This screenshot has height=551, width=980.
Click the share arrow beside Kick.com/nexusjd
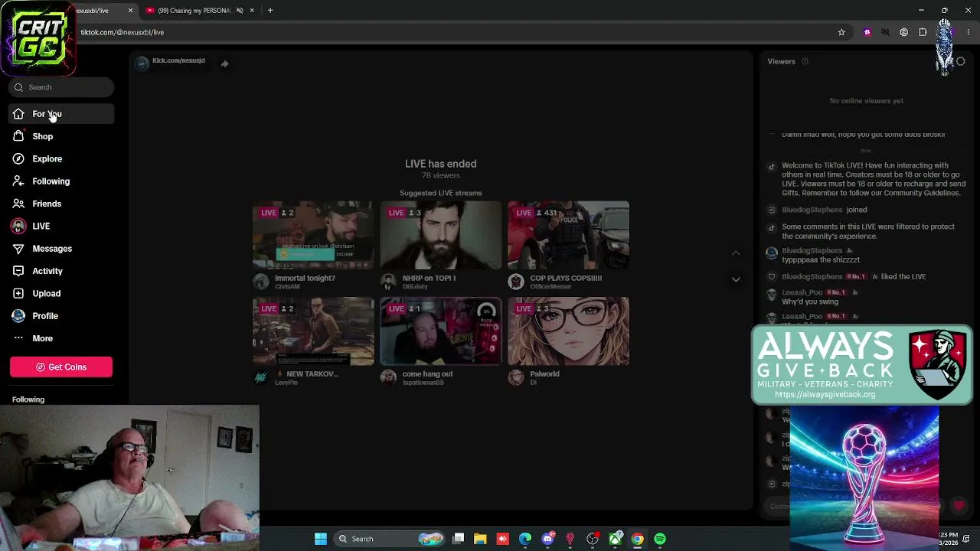(224, 64)
